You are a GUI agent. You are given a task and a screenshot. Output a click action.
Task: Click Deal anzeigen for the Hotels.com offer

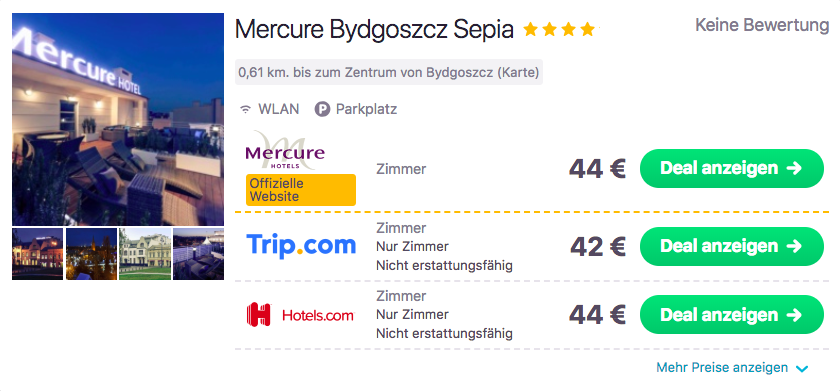731,314
